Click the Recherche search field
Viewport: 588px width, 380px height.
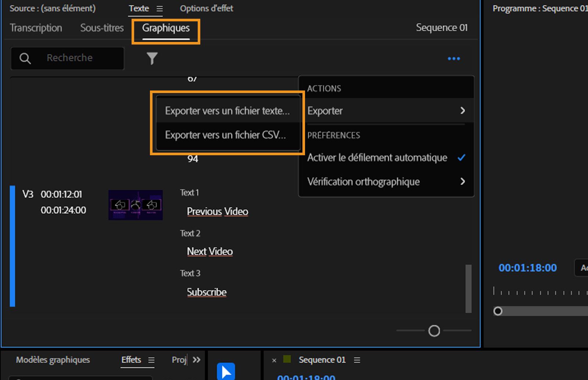click(68, 58)
